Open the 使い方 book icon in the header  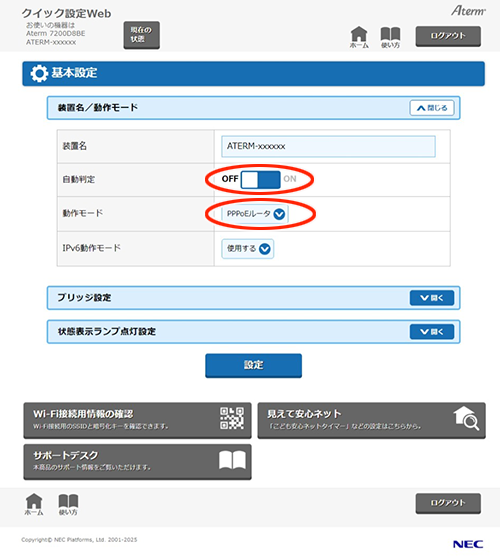[390, 37]
